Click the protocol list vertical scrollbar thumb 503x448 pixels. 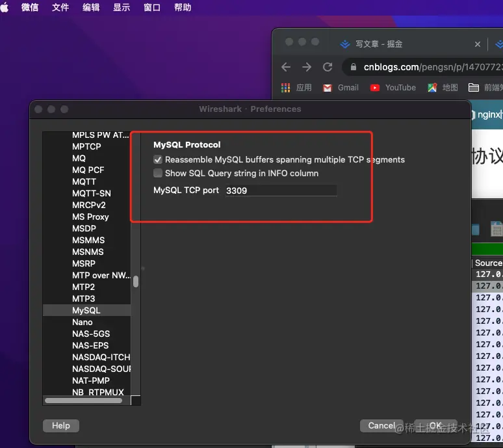point(136,282)
